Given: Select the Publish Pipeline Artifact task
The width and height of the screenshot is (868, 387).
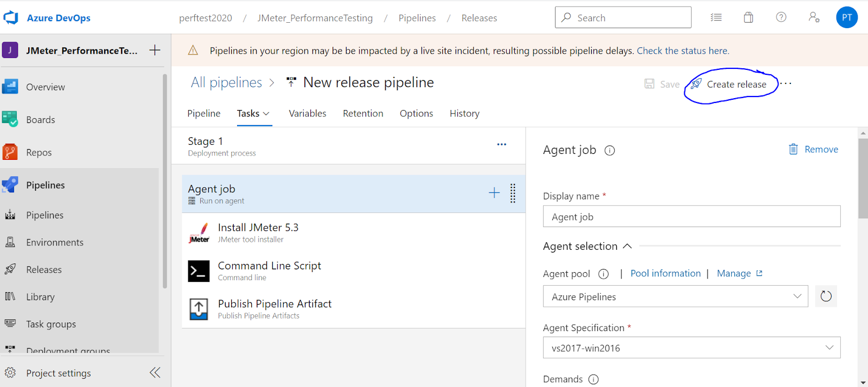Looking at the screenshot, I should [354, 309].
